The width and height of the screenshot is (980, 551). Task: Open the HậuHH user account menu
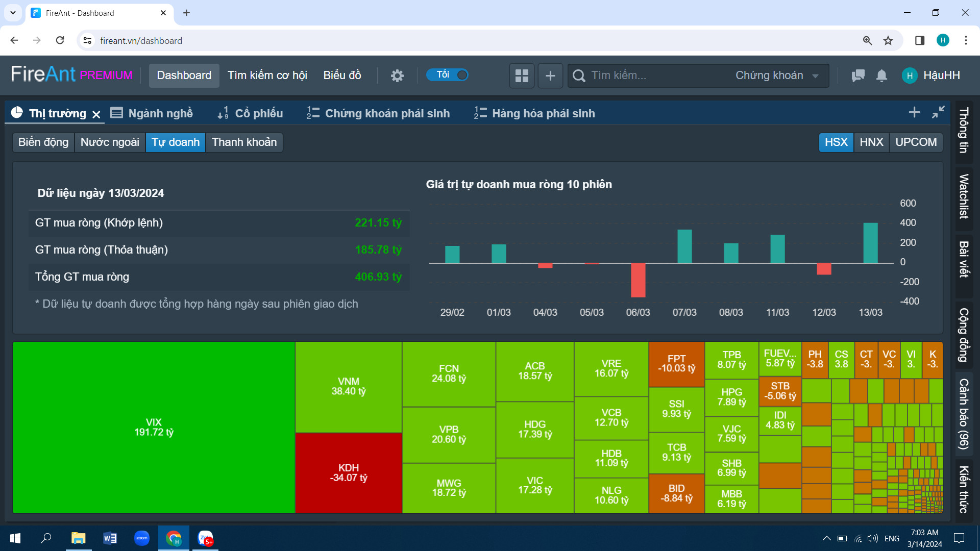(932, 76)
